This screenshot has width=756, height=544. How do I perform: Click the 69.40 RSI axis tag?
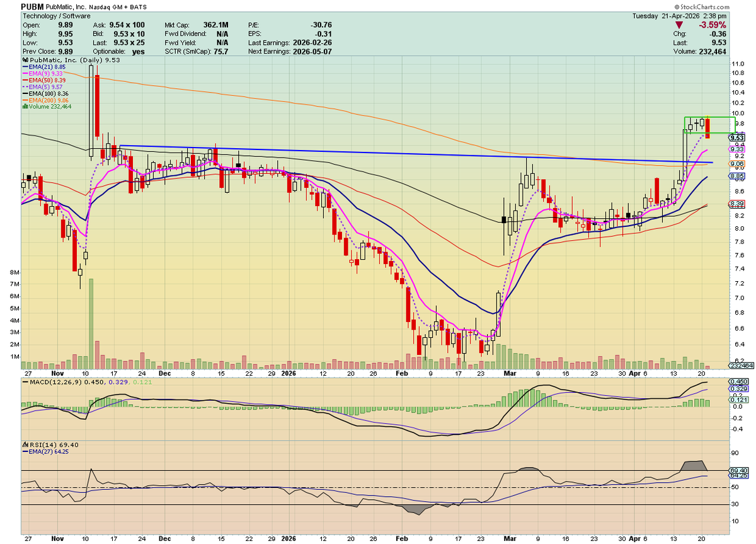(x=737, y=470)
